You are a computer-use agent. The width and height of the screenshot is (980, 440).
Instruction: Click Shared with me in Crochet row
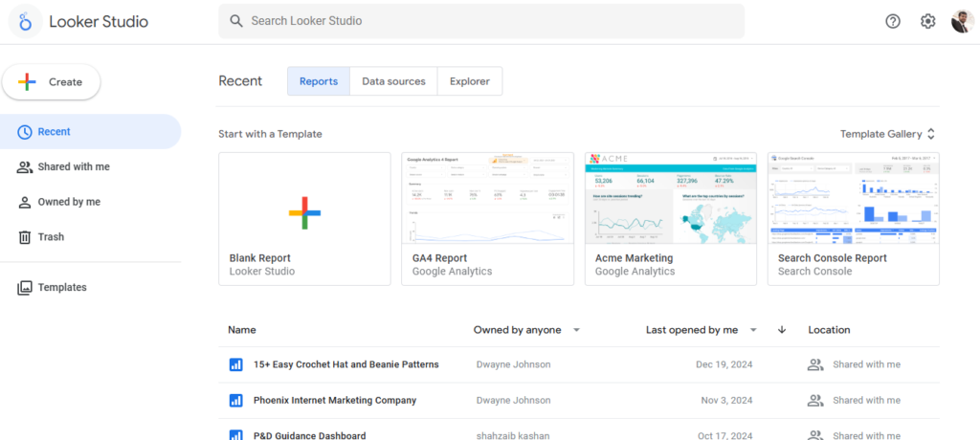click(866, 364)
